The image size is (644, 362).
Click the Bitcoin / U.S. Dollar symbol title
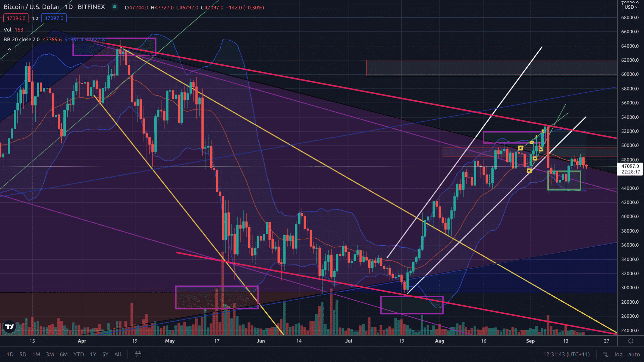pos(32,7)
